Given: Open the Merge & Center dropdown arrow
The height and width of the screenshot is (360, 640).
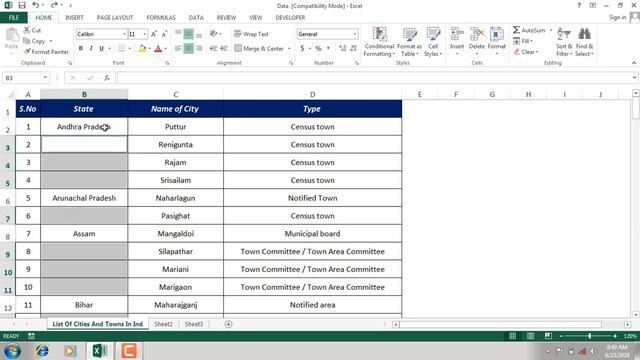Looking at the screenshot, I should pos(289,49).
